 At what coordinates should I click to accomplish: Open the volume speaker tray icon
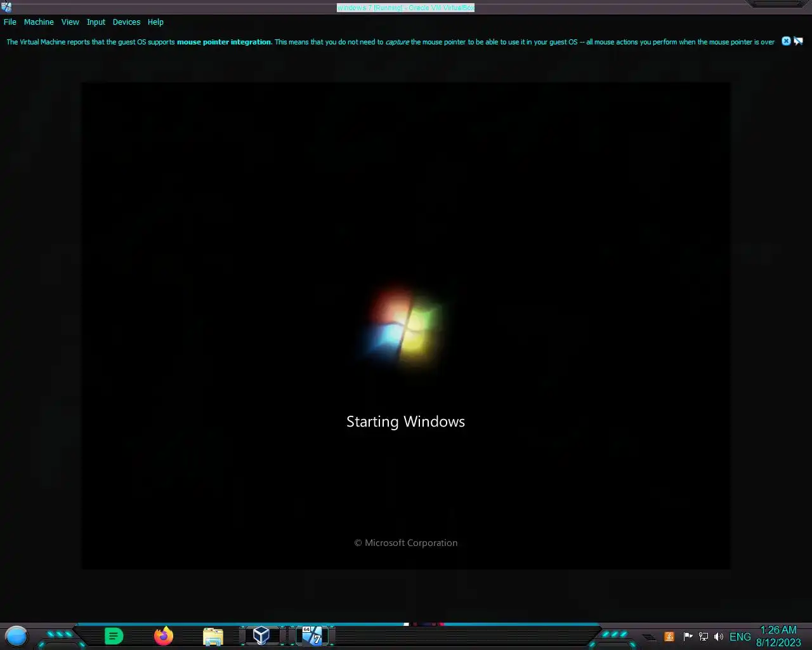pos(718,637)
